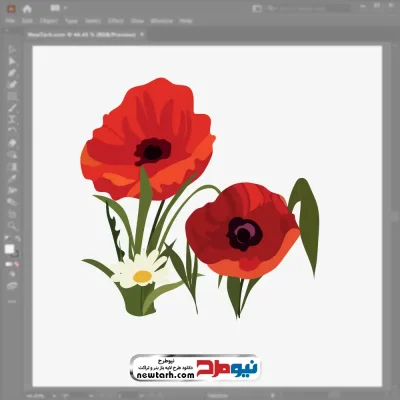
Task: Open the Effect menu
Action: point(116,21)
